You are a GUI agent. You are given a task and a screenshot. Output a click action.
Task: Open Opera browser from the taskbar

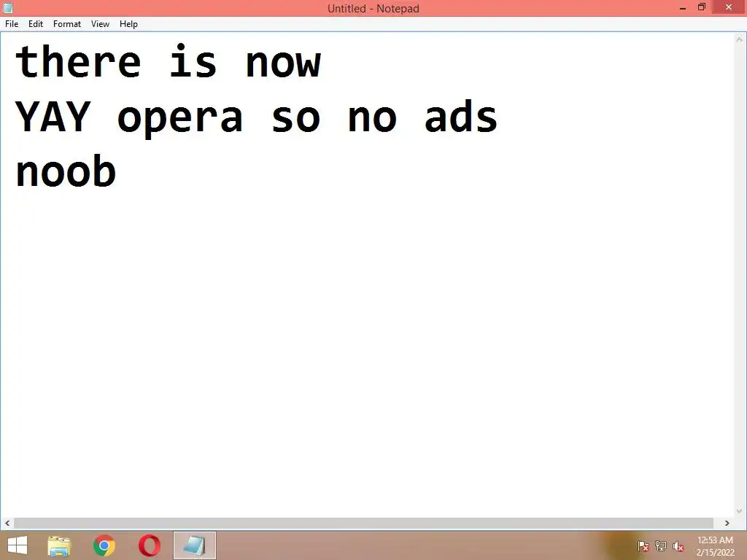[x=149, y=545]
